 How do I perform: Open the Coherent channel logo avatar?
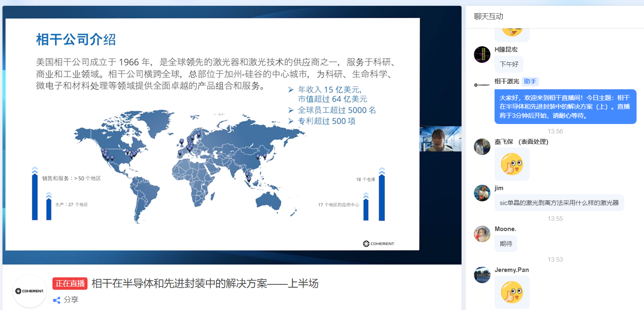click(x=30, y=291)
